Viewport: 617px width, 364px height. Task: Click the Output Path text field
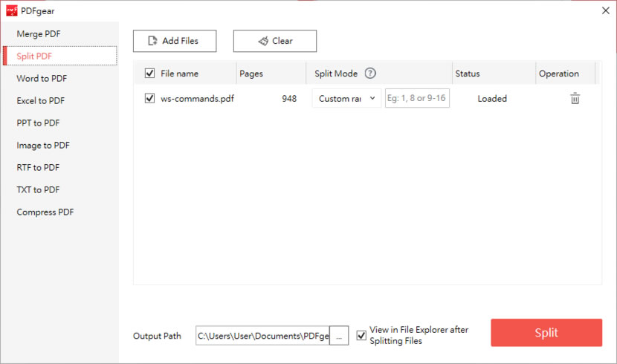262,336
